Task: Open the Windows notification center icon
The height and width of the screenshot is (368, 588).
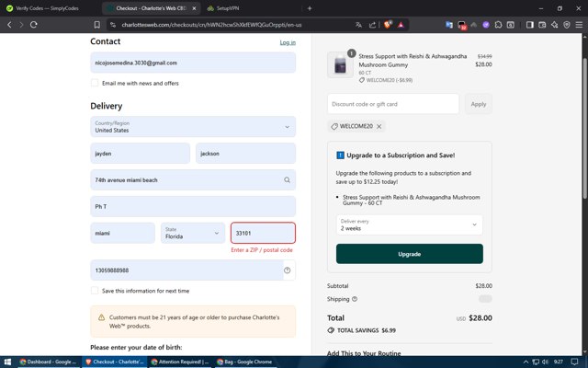Action: (x=575, y=362)
